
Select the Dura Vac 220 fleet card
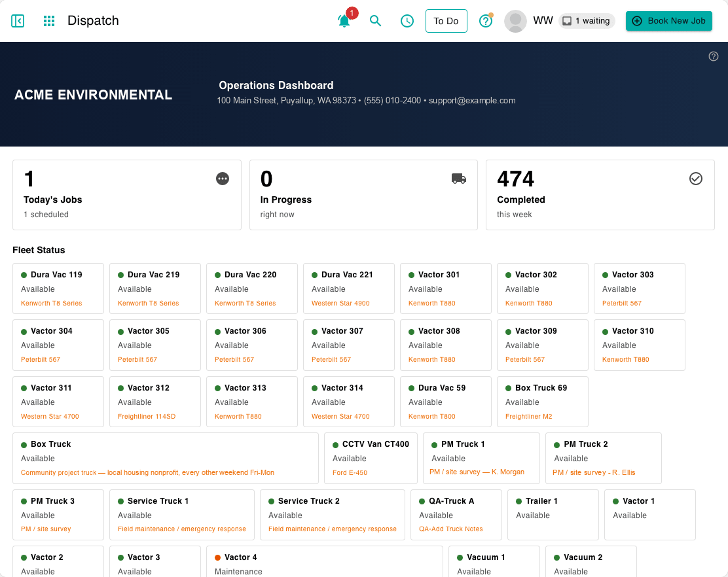[252, 288]
